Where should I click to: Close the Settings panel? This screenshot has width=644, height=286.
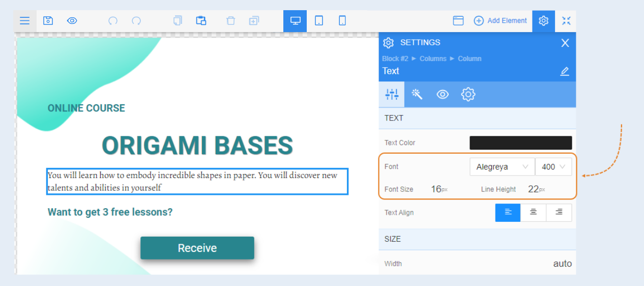[x=565, y=43]
